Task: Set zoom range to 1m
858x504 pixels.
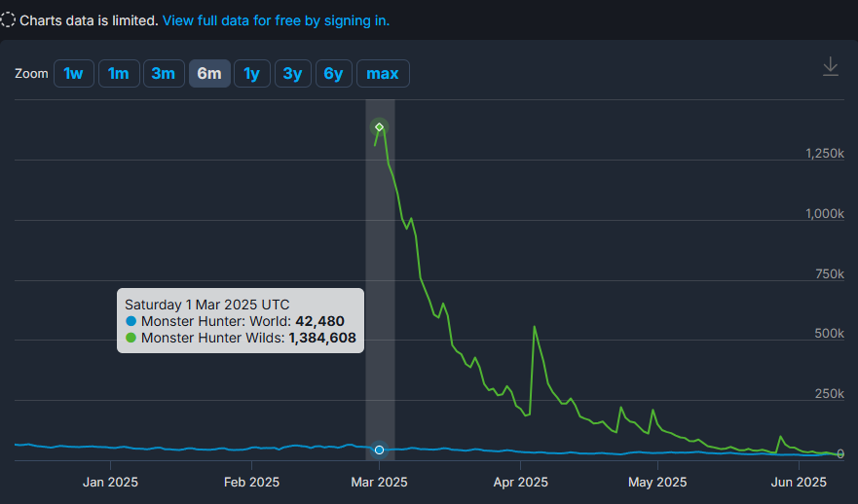Action: (x=118, y=74)
